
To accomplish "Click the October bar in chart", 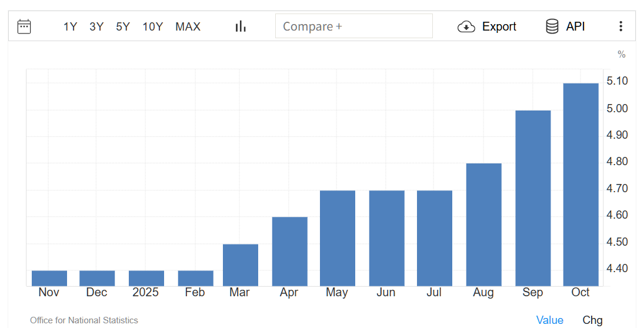I will coord(580,185).
